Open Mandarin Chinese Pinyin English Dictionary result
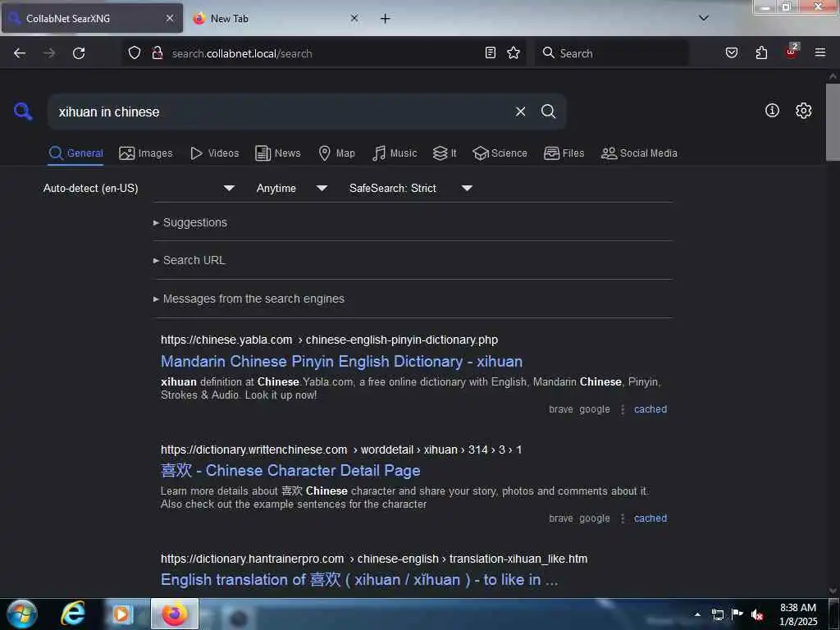The image size is (840, 630). point(341,362)
